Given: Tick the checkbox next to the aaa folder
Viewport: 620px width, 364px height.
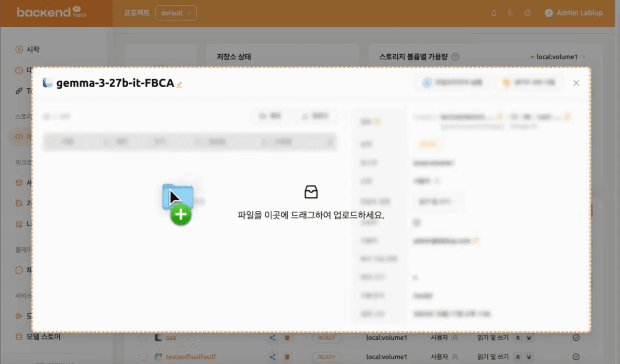Looking at the screenshot, I should (142, 337).
